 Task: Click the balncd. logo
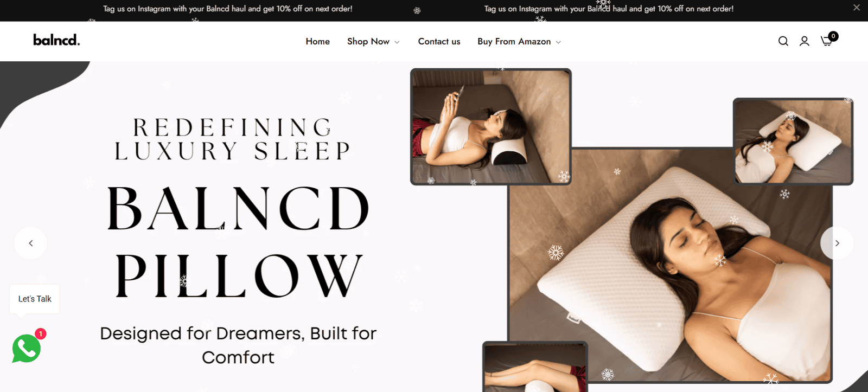click(x=56, y=40)
